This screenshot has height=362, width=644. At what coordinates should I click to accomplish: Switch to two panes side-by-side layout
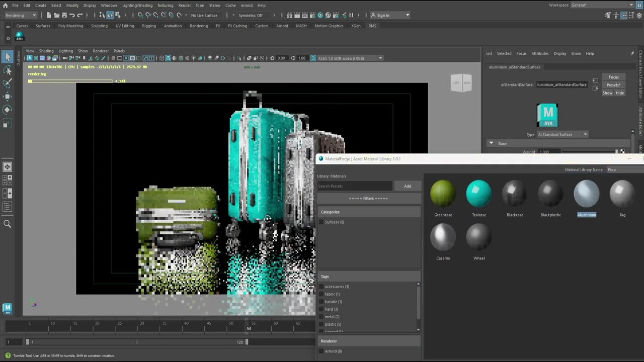[7, 193]
